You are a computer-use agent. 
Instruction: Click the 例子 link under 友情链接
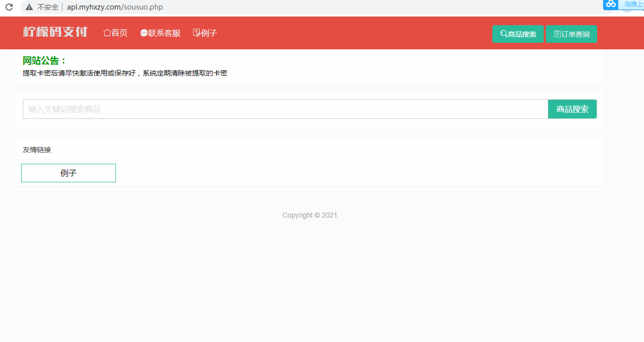point(69,173)
